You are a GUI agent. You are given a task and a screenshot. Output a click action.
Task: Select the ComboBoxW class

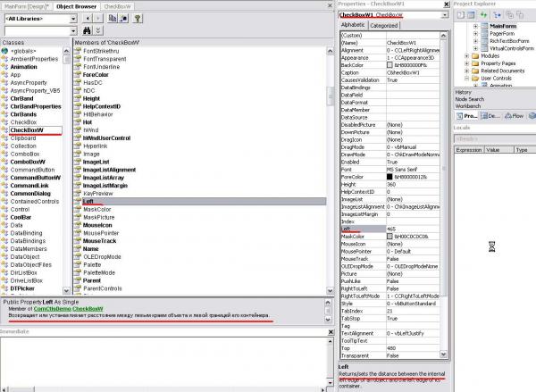[28, 162]
